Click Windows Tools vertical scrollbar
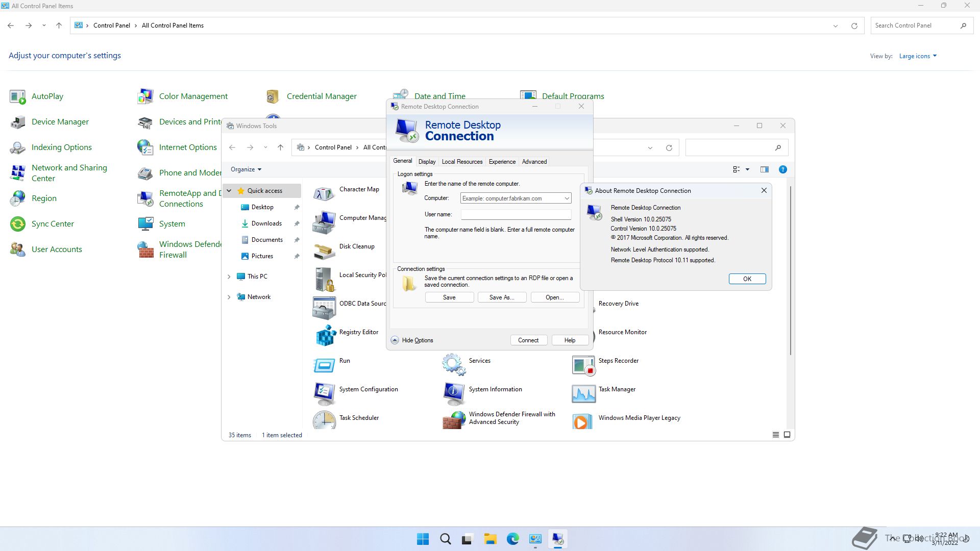This screenshot has height=551, width=980. click(791, 270)
